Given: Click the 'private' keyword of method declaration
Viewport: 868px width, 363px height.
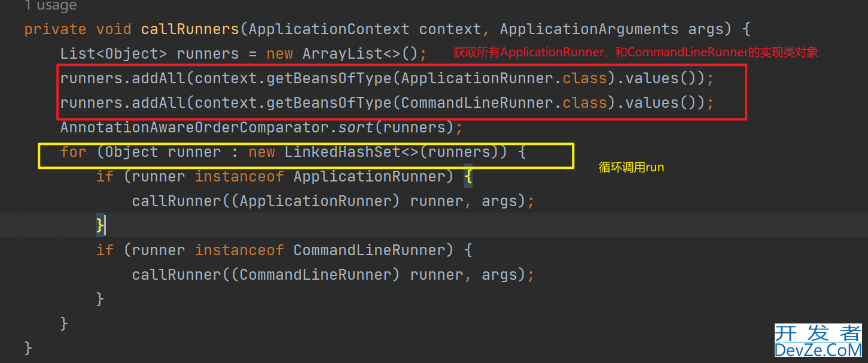Looking at the screenshot, I should pos(55,29).
